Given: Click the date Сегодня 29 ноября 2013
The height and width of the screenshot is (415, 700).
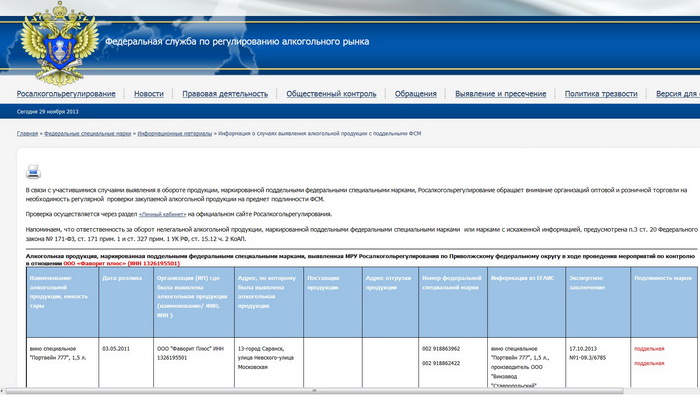Looking at the screenshot, I should coord(48,112).
